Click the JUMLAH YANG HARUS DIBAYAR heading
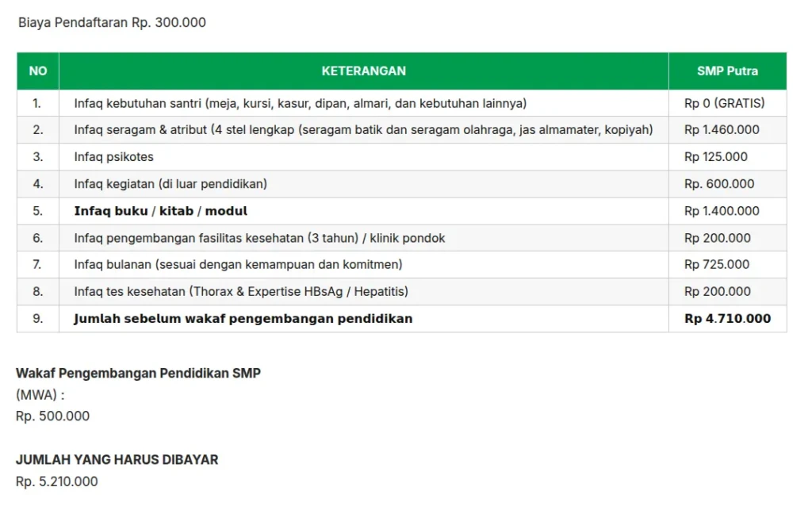 click(117, 459)
